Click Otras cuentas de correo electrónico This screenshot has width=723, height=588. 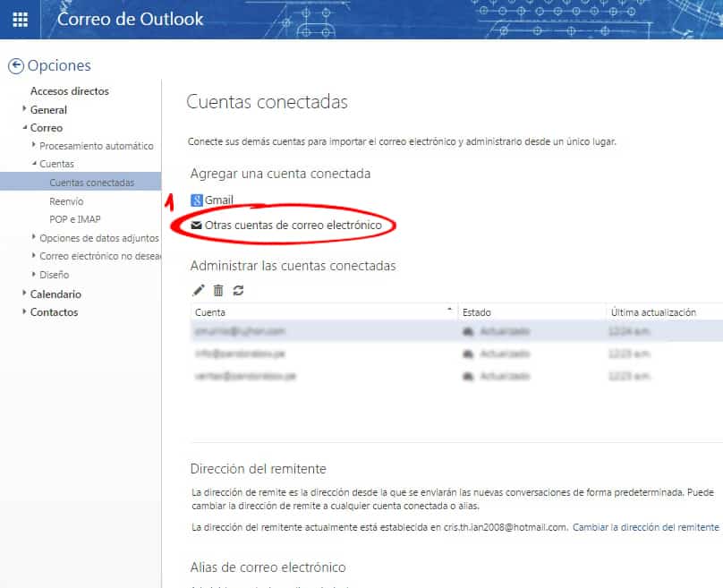click(293, 225)
